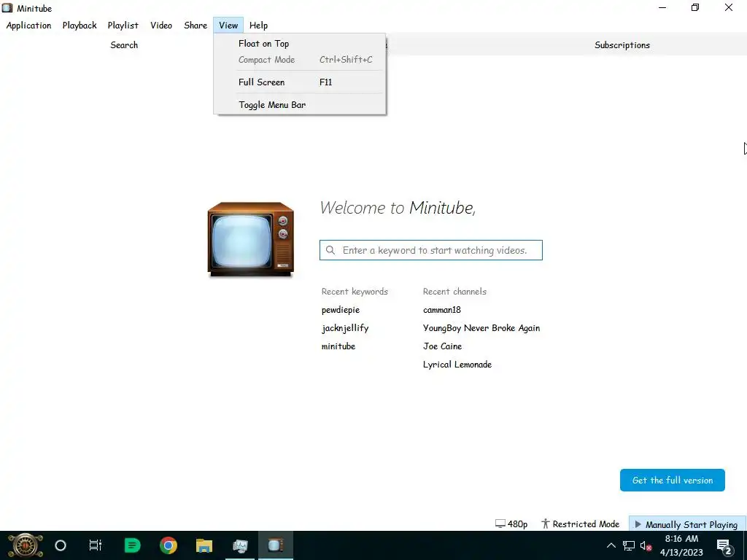
Task: Click the muted volume tray icon
Action: click(646, 545)
